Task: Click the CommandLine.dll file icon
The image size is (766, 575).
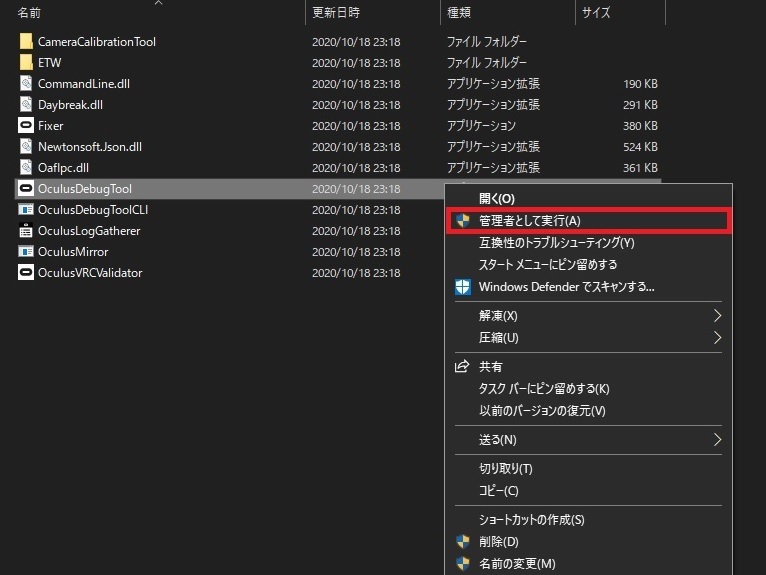Action: pos(26,84)
